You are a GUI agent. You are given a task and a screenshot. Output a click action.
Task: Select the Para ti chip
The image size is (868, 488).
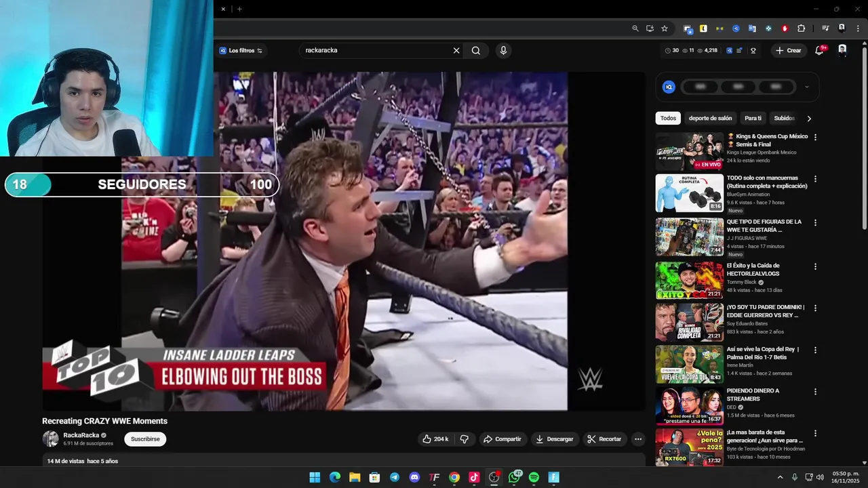[753, 118]
